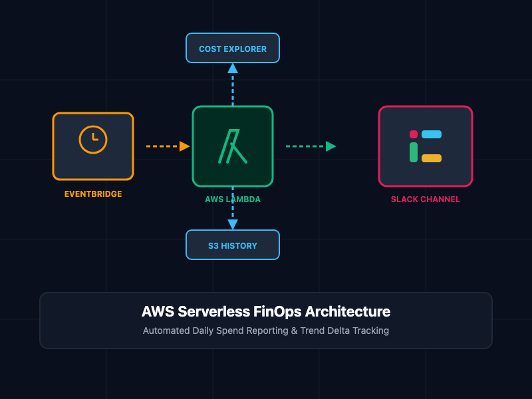This screenshot has width=532, height=399.
Task: Click the Slack logo icon
Action: tap(426, 146)
